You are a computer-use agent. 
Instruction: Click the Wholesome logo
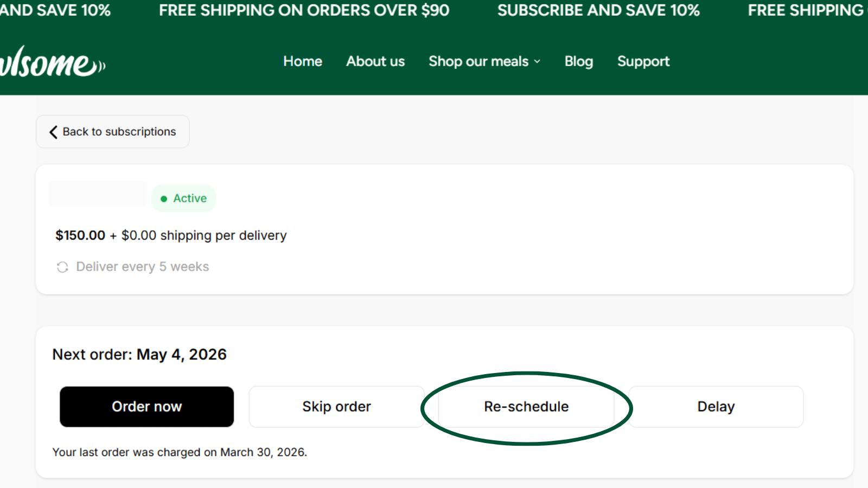click(x=52, y=62)
